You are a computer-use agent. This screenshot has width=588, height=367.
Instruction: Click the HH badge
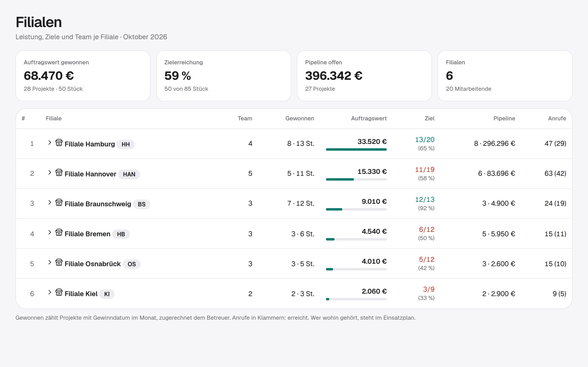(x=125, y=144)
